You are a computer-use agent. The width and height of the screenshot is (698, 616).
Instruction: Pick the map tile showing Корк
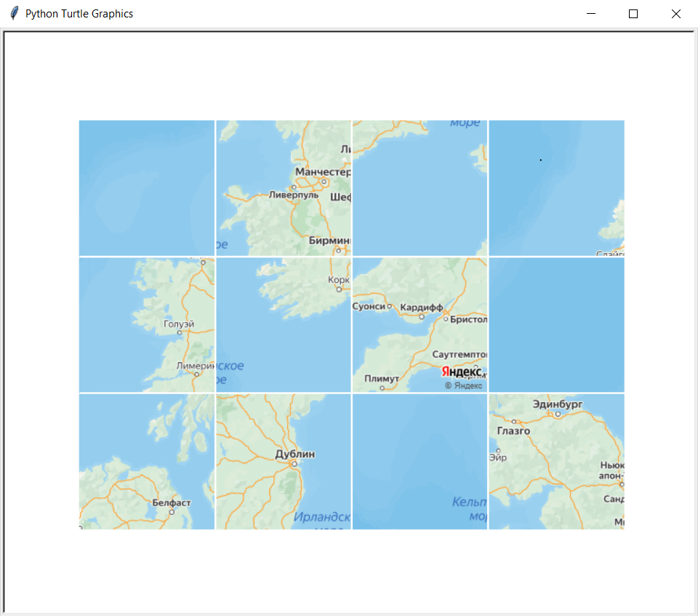click(x=284, y=324)
